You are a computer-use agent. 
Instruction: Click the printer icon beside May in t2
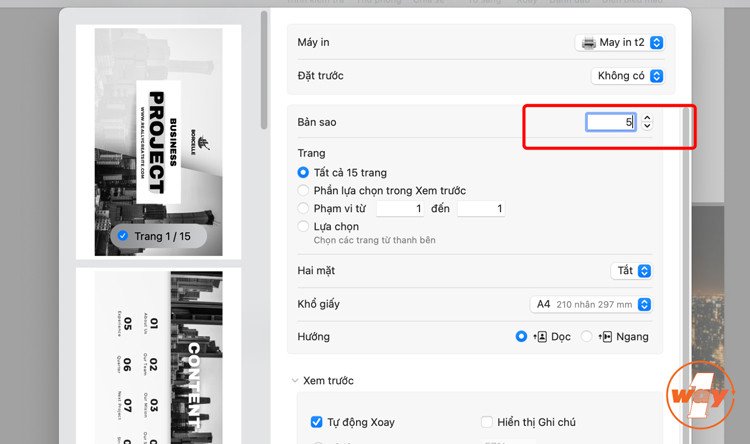[x=588, y=43]
